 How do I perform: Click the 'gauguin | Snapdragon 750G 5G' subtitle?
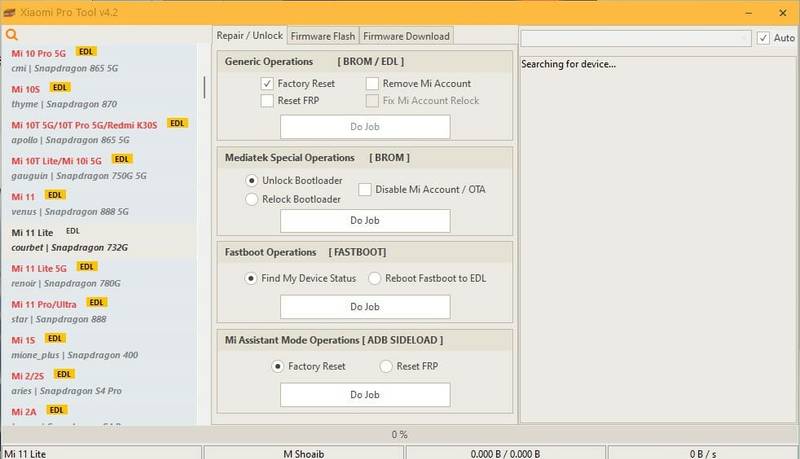pyautogui.click(x=79, y=176)
